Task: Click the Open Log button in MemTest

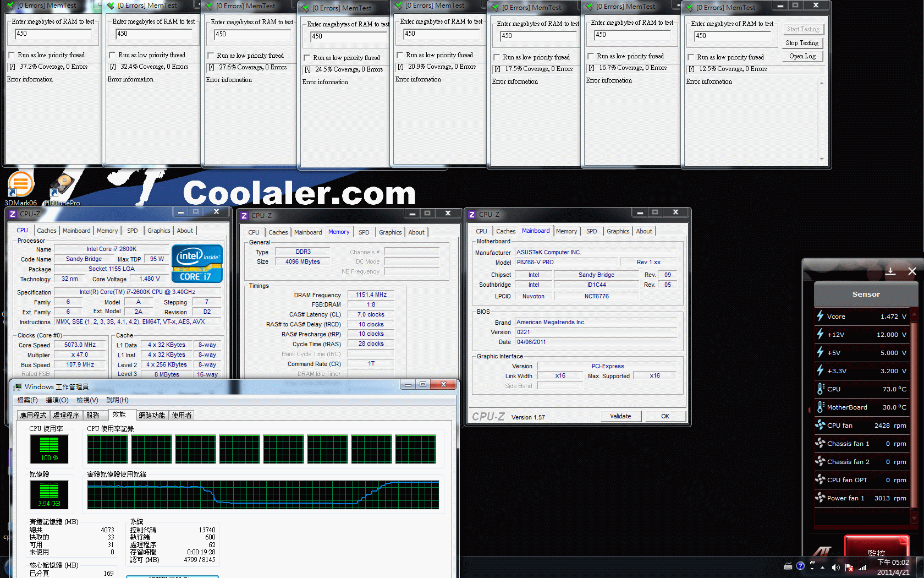Action: 802,56
